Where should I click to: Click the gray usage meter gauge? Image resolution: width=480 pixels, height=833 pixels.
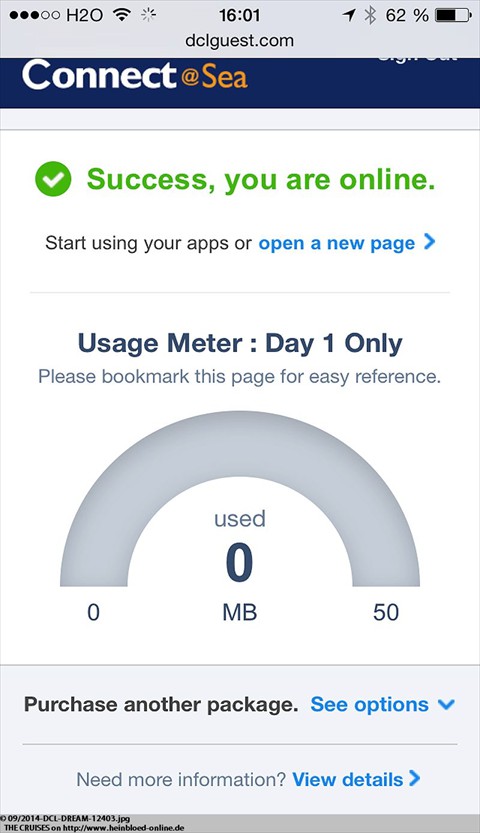coord(240,498)
